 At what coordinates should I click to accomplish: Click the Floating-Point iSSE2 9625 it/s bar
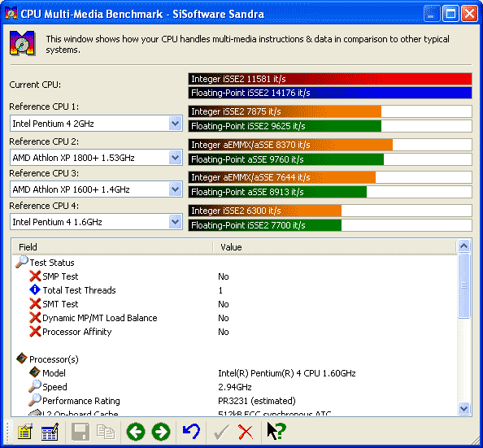(330, 126)
